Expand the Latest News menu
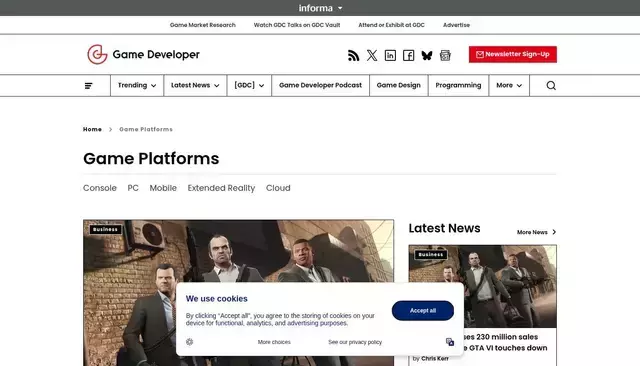640x366 pixels. pos(195,85)
